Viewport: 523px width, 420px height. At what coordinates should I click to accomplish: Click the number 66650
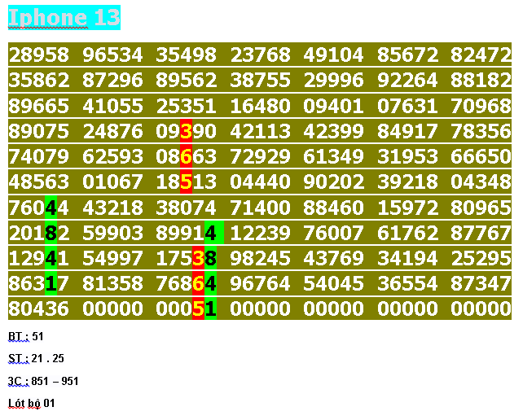(x=481, y=156)
